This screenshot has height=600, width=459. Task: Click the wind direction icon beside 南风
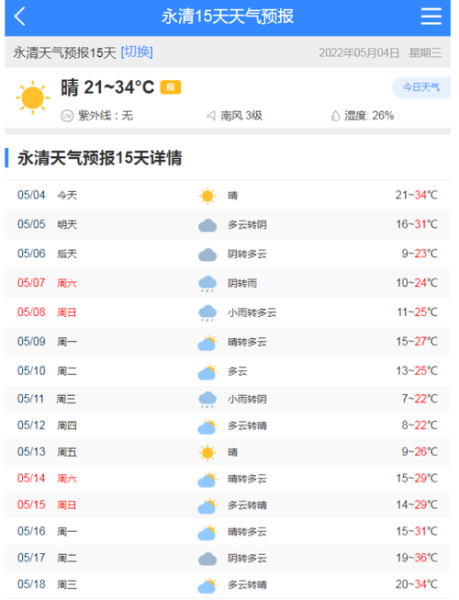point(211,116)
